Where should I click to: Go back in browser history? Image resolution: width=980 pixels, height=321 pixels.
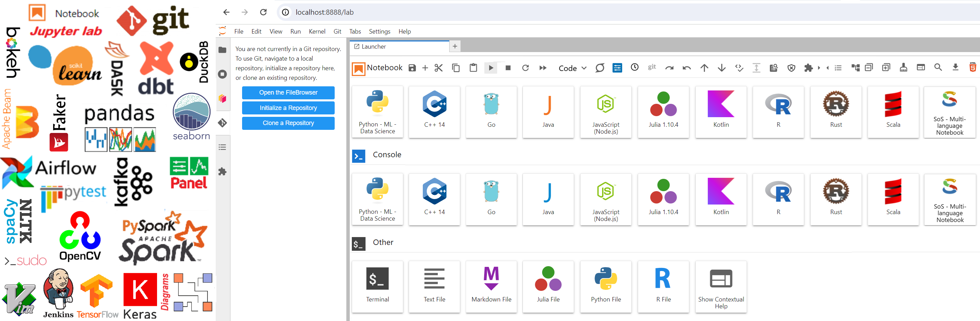[226, 12]
